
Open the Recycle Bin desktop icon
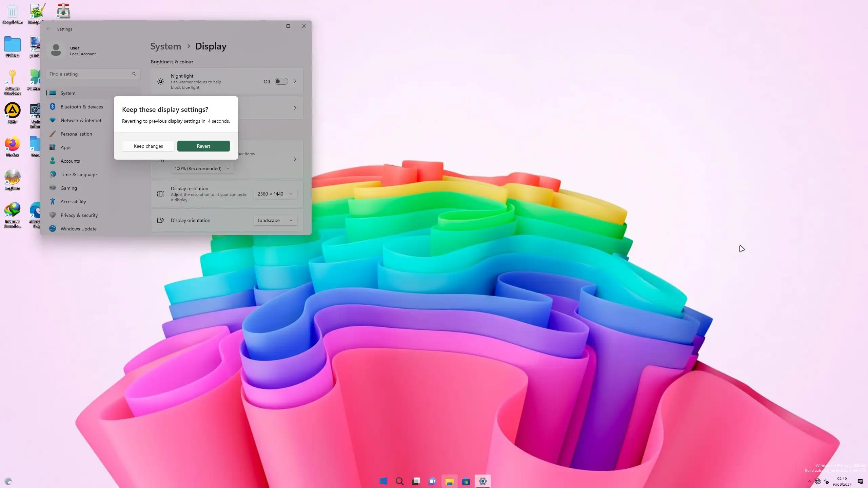coord(13,13)
